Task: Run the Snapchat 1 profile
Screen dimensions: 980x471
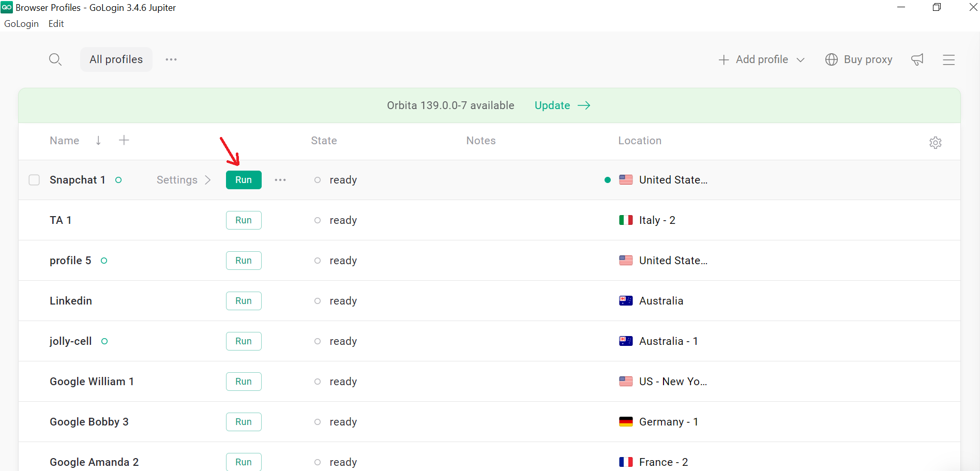Action: [x=244, y=180]
